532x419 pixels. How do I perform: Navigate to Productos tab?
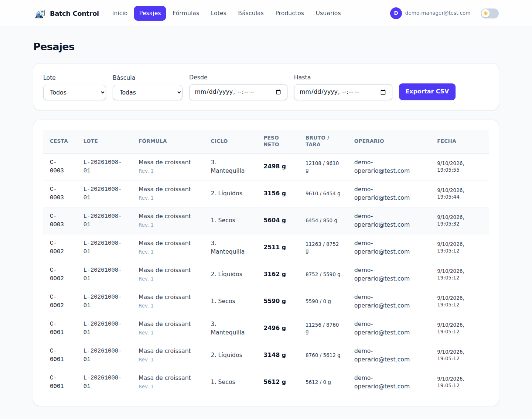[x=290, y=13]
